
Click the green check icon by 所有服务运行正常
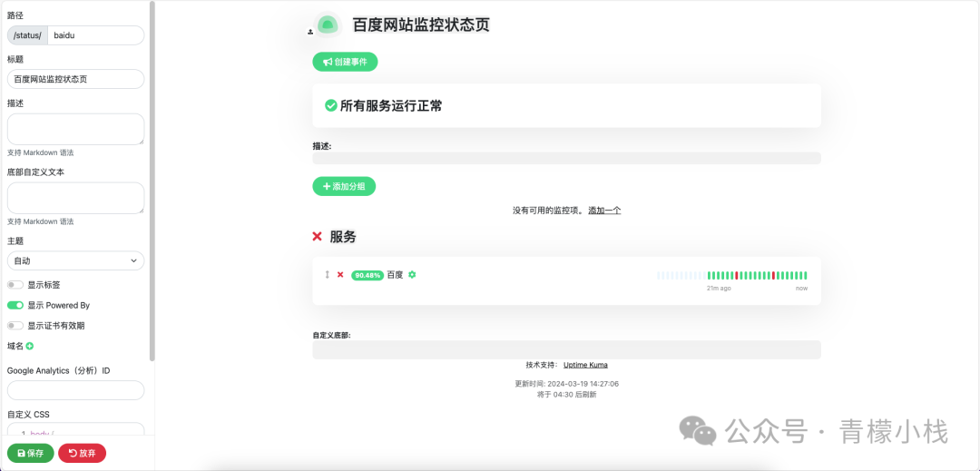click(x=331, y=106)
